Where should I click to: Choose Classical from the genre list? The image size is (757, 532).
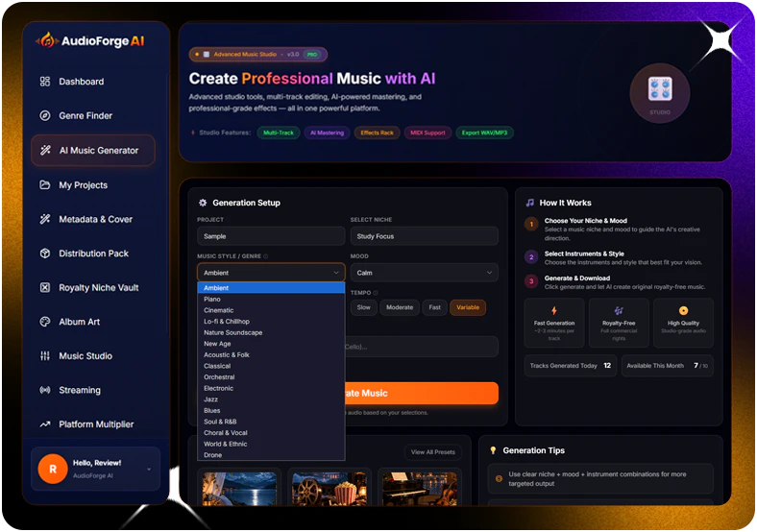coord(271,366)
